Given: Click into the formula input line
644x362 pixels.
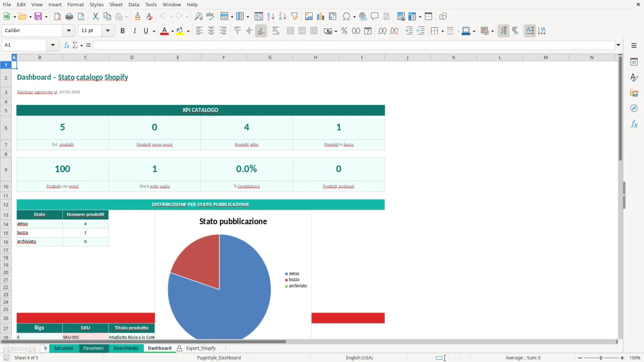Looking at the screenshot, I should [354, 45].
